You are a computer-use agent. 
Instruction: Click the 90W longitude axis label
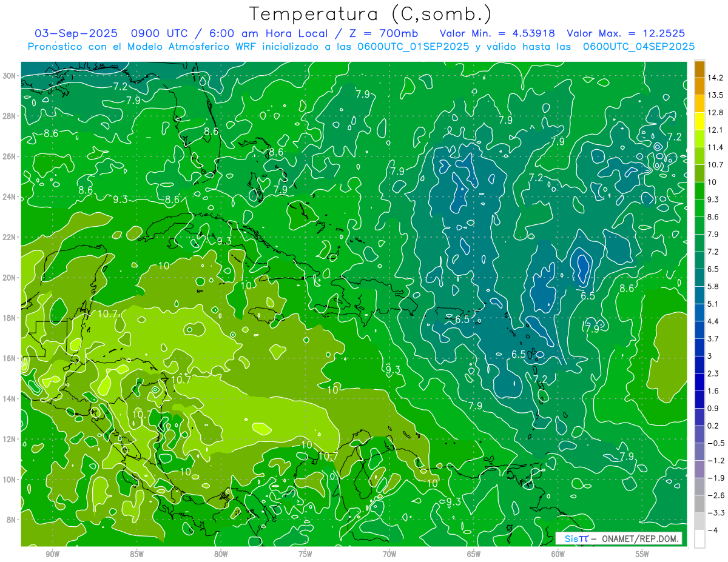(52, 554)
